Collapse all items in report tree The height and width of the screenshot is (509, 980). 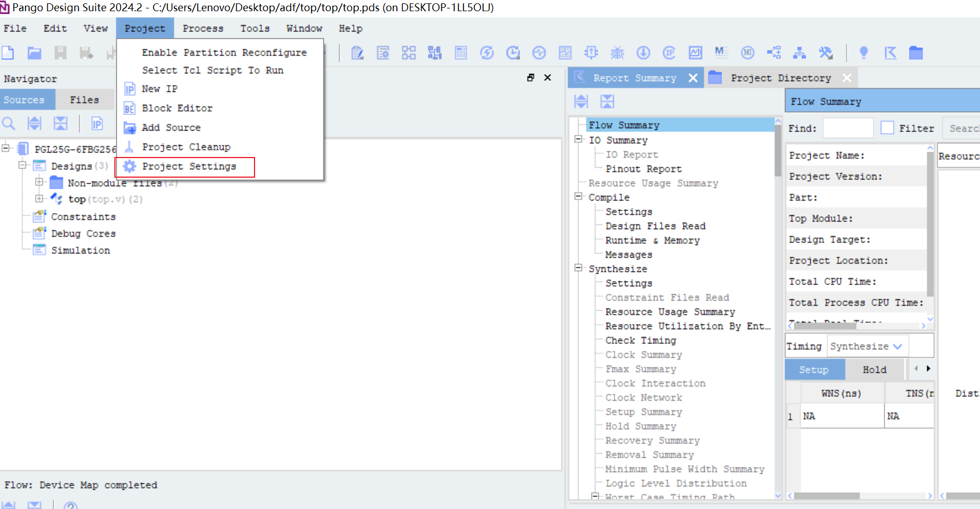point(607,101)
